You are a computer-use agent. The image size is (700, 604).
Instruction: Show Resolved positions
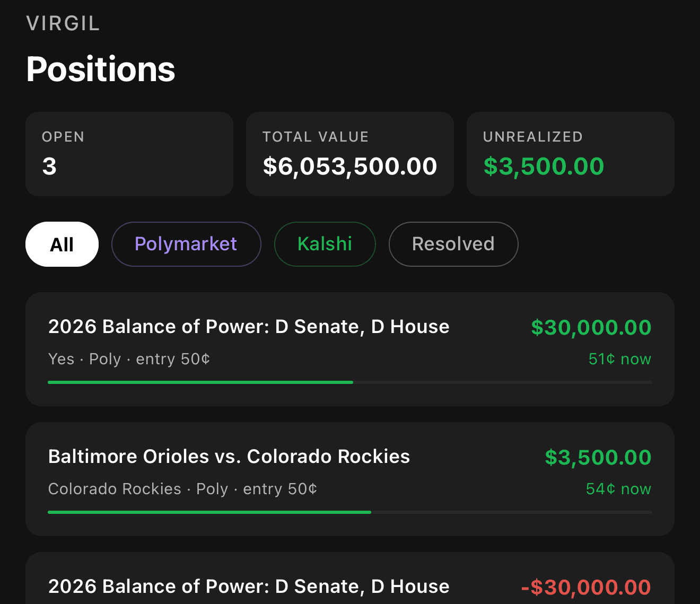tap(453, 244)
